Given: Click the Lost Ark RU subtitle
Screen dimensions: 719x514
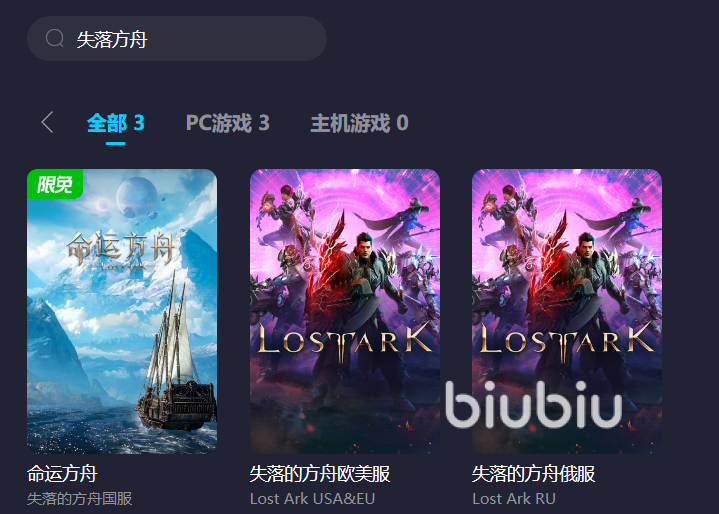Looking at the screenshot, I should pyautogui.click(x=514, y=498).
